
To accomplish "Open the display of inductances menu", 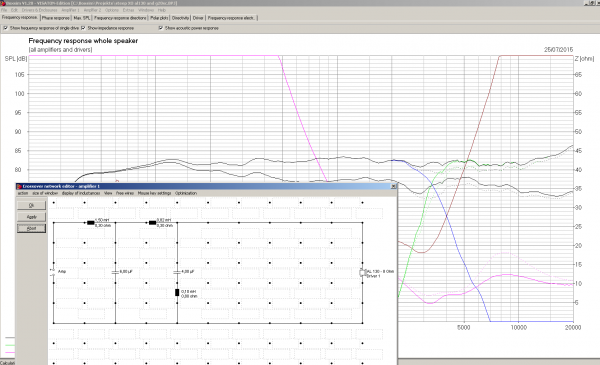I will 81,193.
